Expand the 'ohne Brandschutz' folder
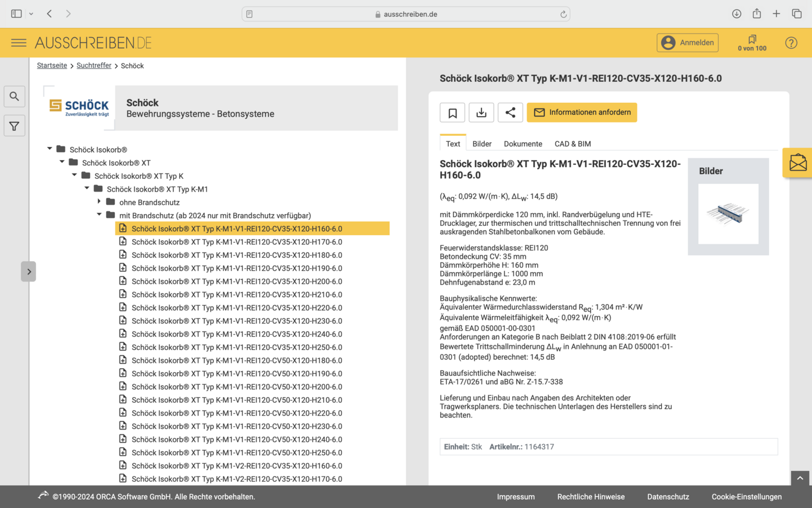 (99, 201)
